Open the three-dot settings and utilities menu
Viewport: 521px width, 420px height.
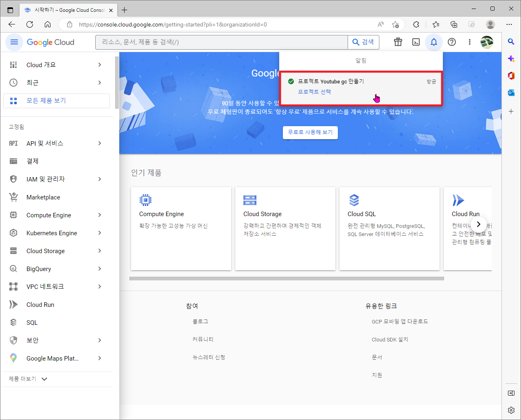pos(470,42)
